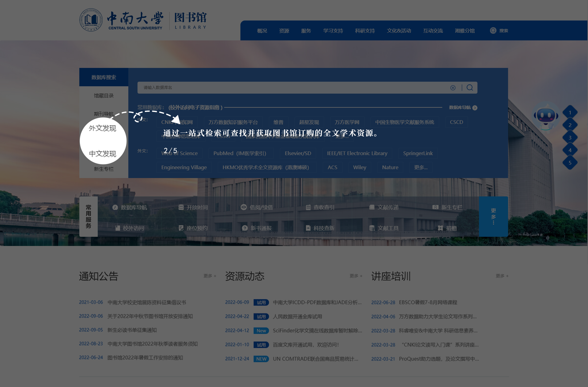
Task: Click the Central South University library logo
Action: click(143, 20)
